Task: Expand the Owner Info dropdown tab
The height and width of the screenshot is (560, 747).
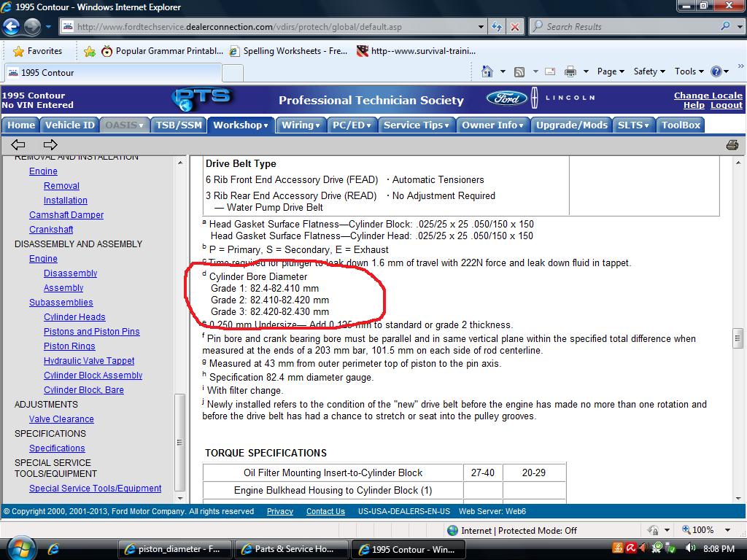Action: pos(492,125)
